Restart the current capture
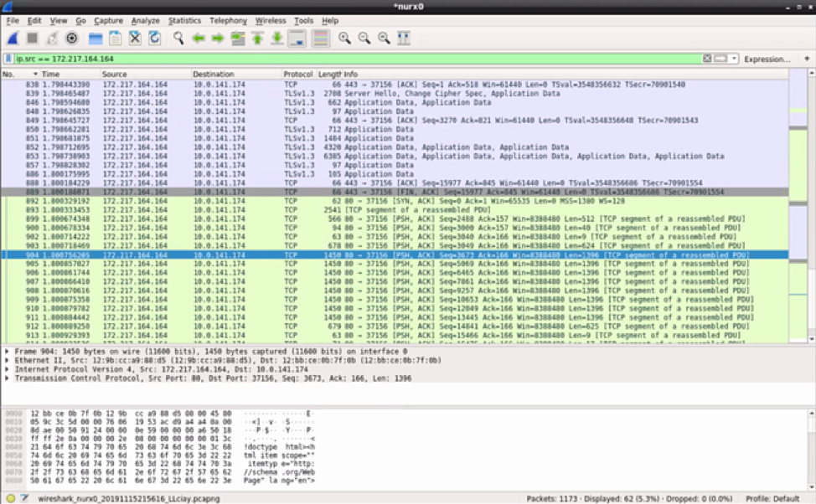This screenshot has width=816, height=504. pyautogui.click(x=52, y=38)
